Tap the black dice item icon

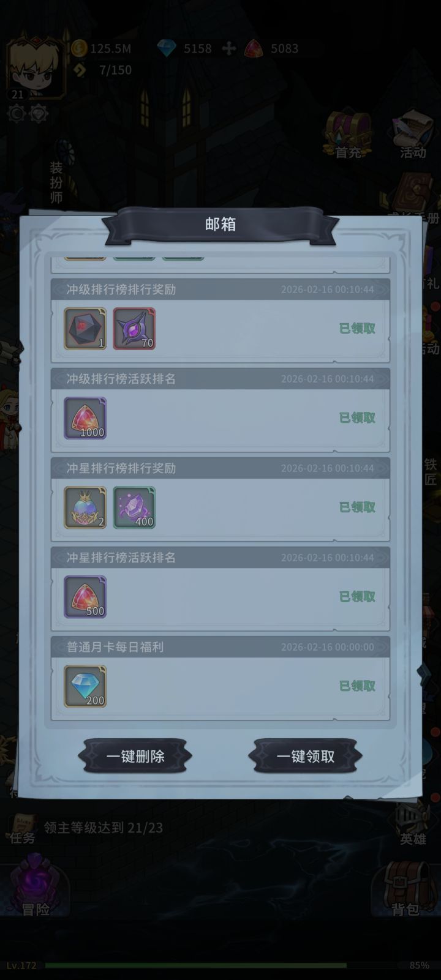pos(85,329)
